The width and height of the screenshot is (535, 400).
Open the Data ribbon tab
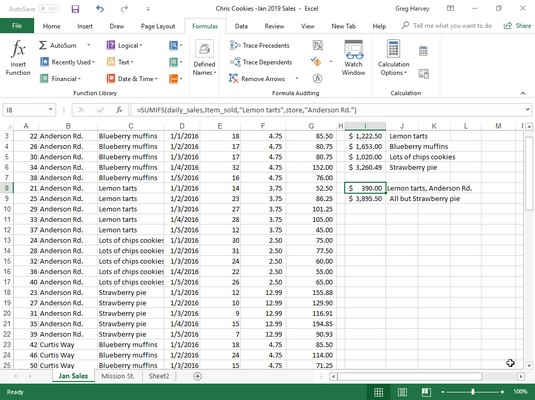(x=241, y=26)
